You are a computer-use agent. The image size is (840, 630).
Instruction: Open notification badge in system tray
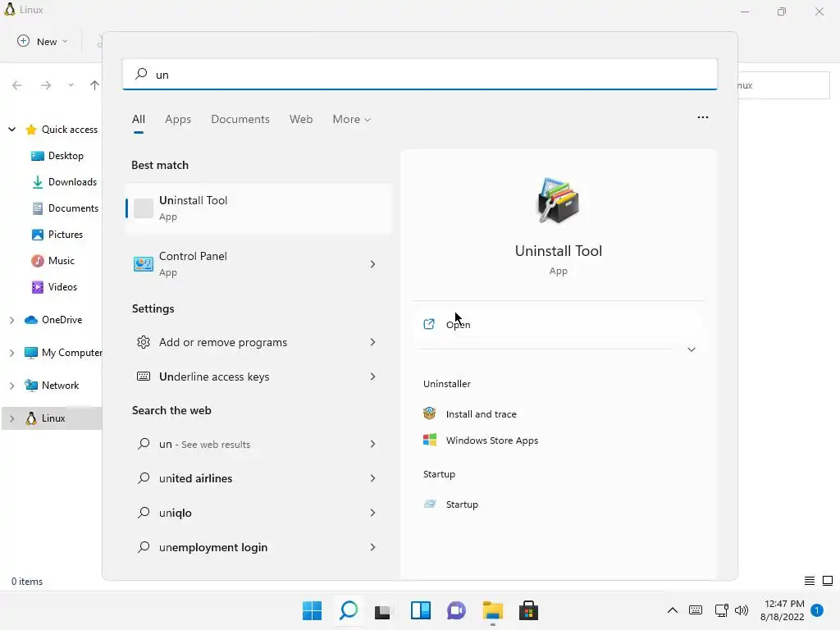[x=816, y=610]
